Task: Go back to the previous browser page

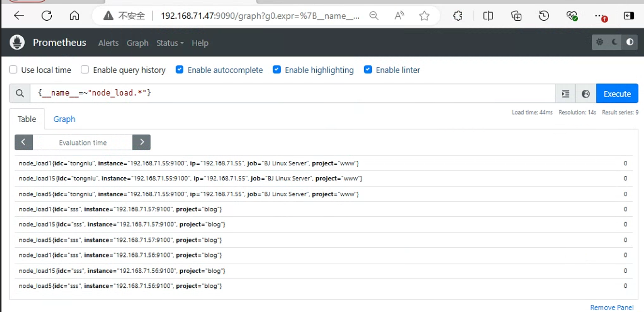Action: (x=19, y=16)
